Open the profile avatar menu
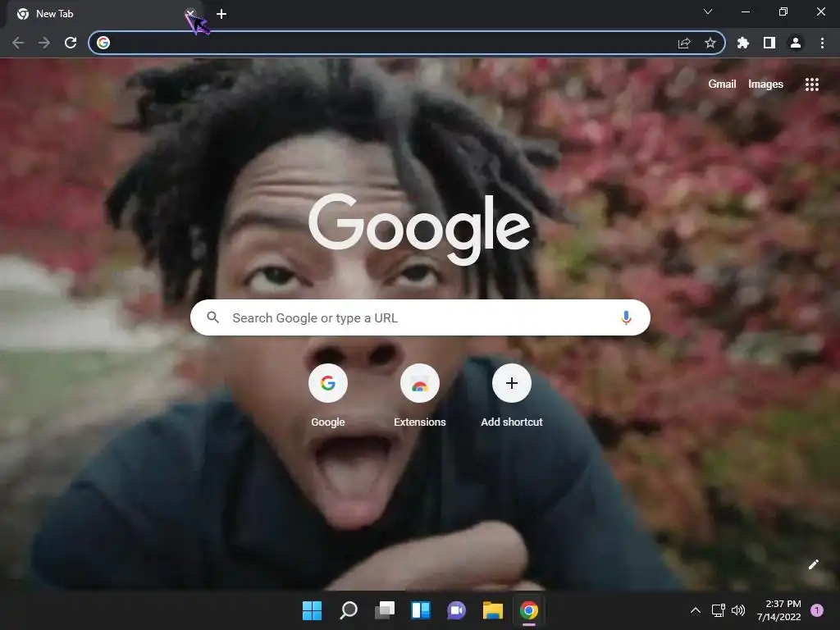The image size is (840, 630). click(x=796, y=43)
